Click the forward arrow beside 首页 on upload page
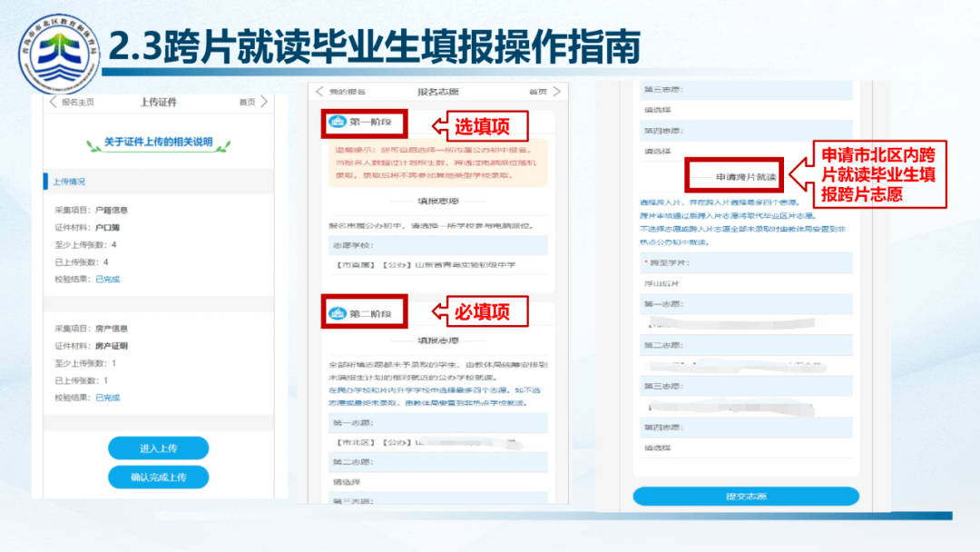Image resolution: width=980 pixels, height=552 pixels. coord(263,102)
